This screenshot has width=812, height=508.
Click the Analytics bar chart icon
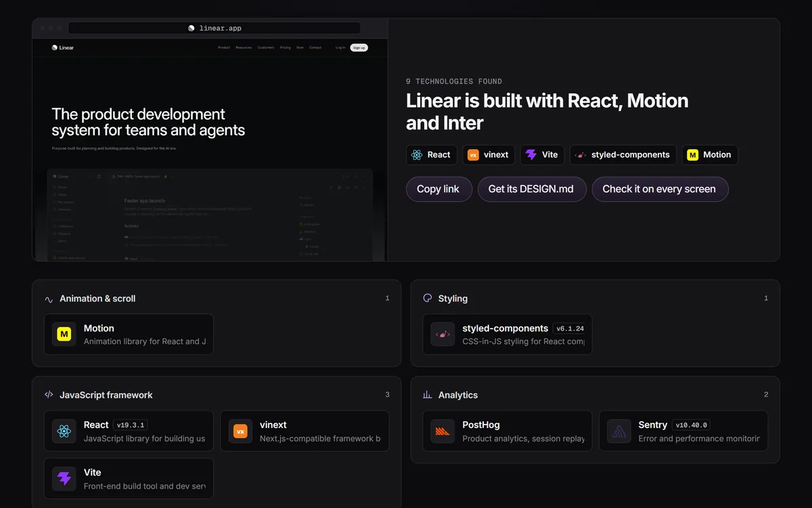pos(427,394)
